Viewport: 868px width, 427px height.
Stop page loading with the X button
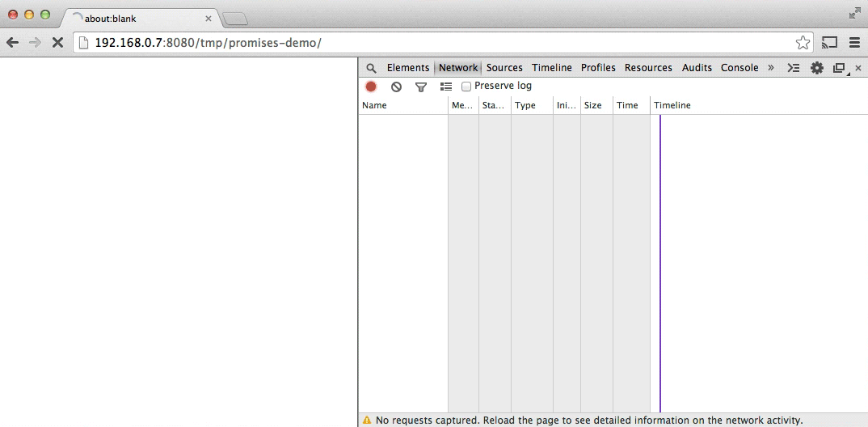click(57, 43)
